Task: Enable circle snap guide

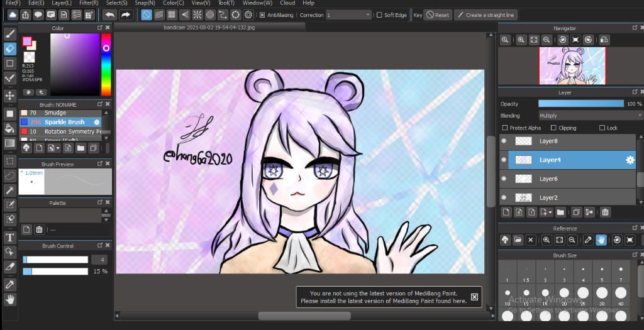Action: click(x=210, y=15)
